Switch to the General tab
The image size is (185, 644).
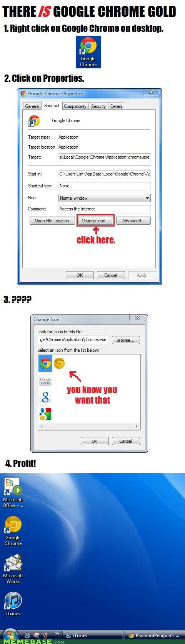[32, 106]
